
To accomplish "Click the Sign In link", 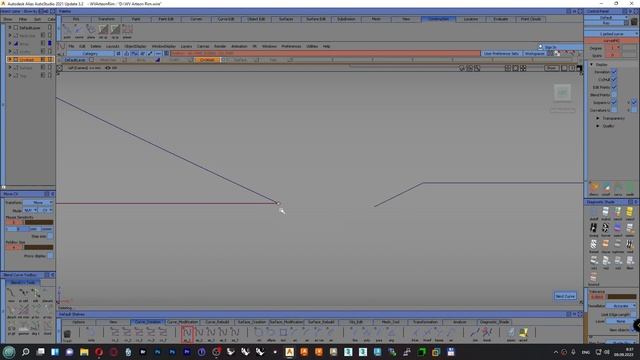I will [550, 47].
